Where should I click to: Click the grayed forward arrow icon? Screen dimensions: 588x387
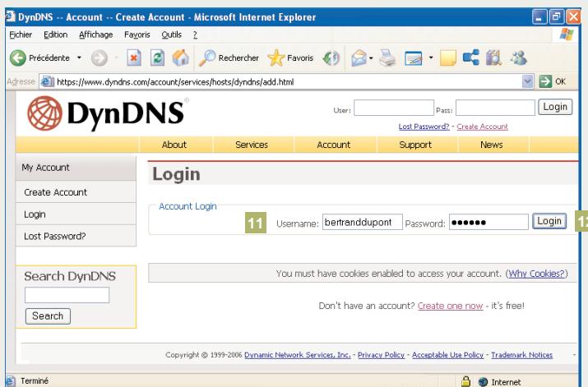[100, 58]
